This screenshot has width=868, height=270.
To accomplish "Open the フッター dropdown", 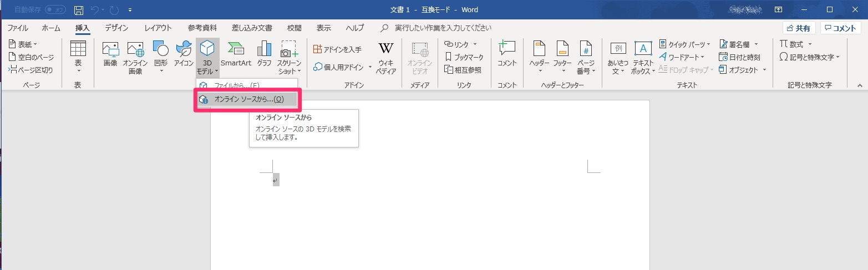I will tap(562, 58).
